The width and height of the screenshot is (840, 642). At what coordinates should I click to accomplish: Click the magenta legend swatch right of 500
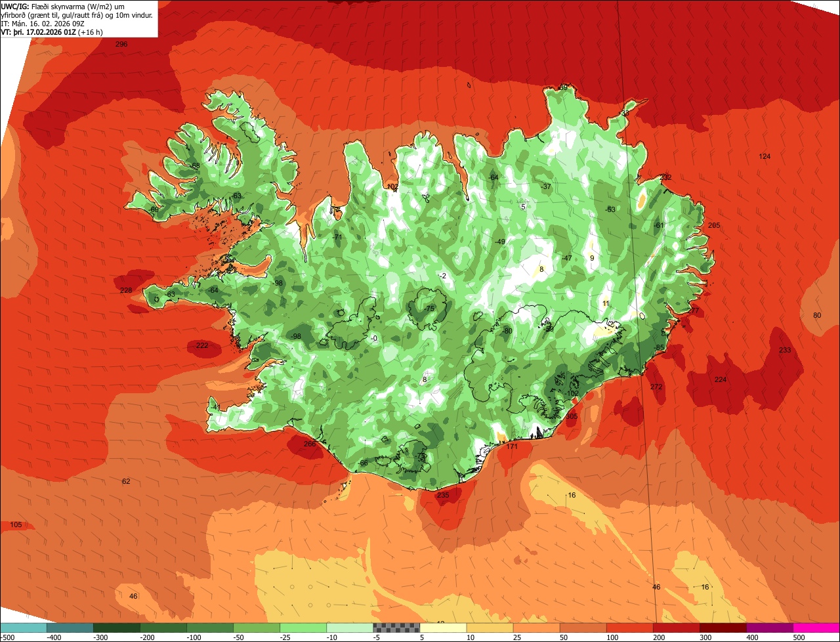(x=816, y=628)
